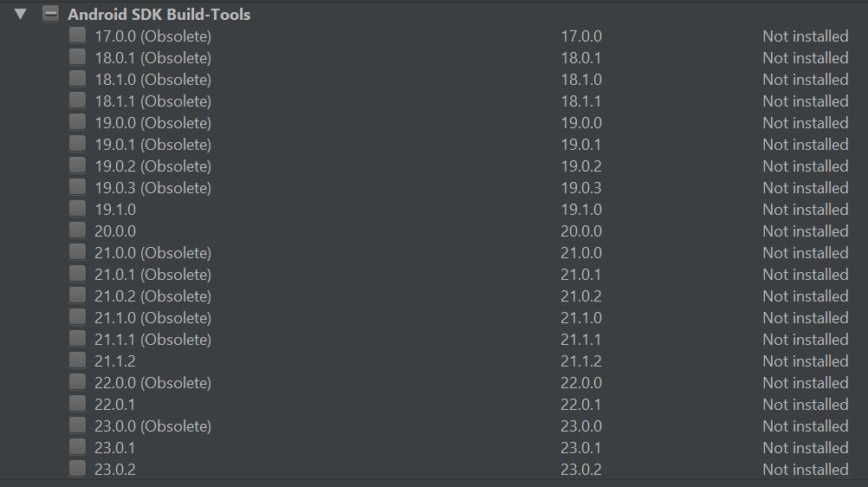Check the box for version 20.0.0

78,231
